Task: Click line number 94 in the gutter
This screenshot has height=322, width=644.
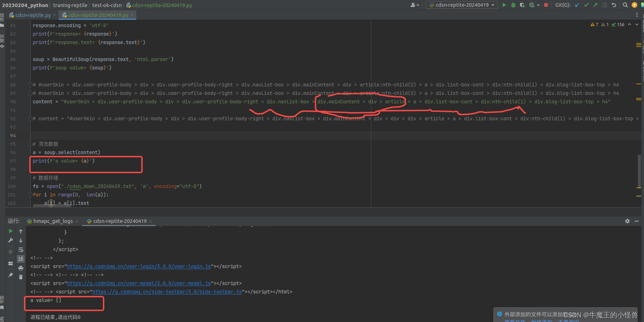Action: (x=13, y=135)
